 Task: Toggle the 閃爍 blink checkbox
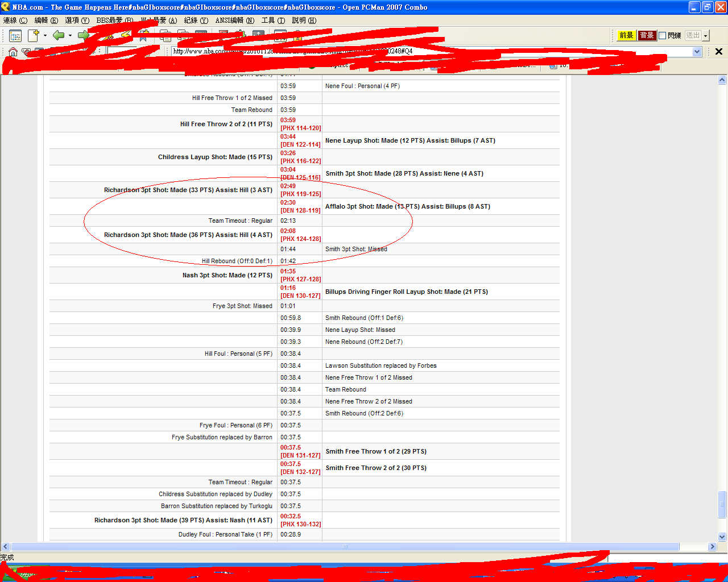[x=663, y=36]
